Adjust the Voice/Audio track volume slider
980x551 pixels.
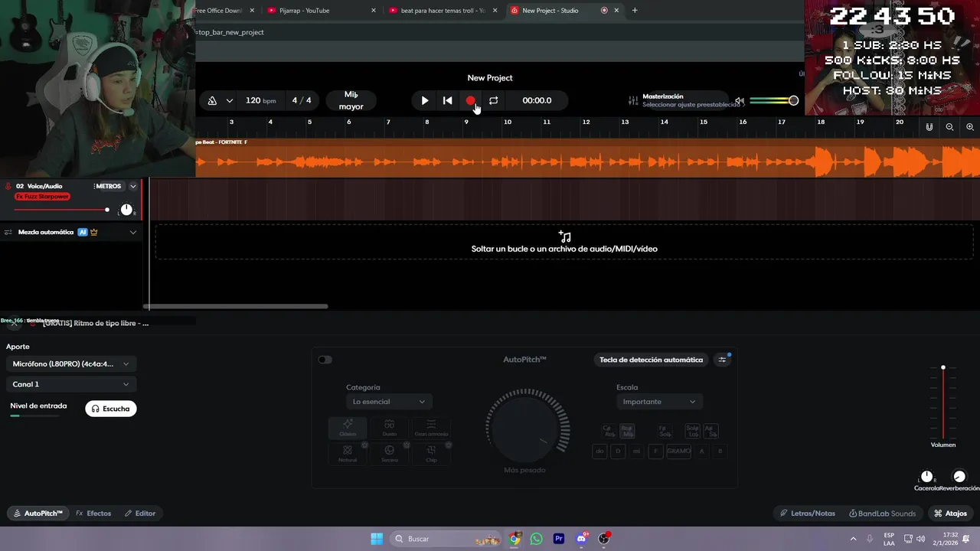point(61,210)
